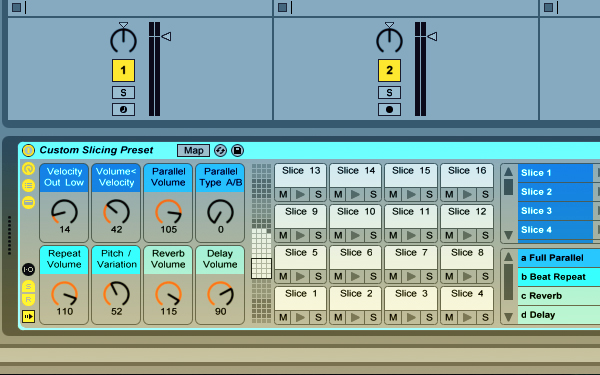Click the Delay Volume macro knob
The width and height of the screenshot is (600, 375).
coord(220,294)
